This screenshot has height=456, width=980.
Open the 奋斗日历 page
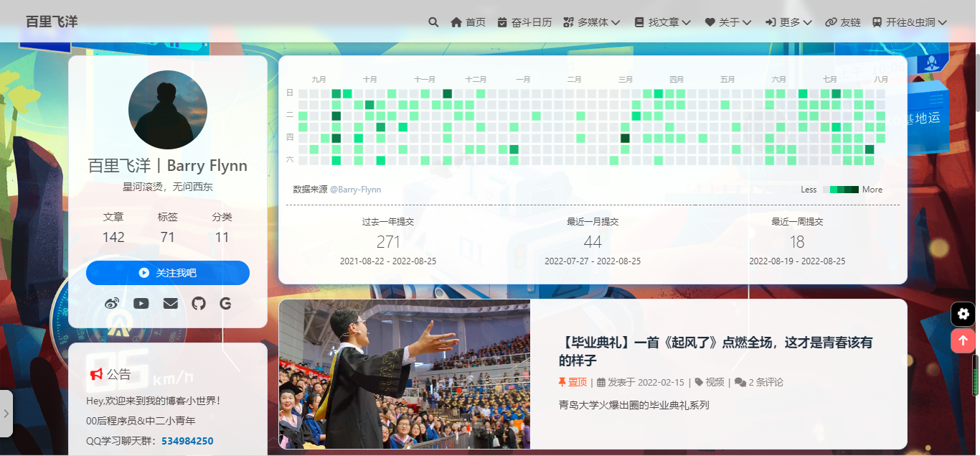524,22
